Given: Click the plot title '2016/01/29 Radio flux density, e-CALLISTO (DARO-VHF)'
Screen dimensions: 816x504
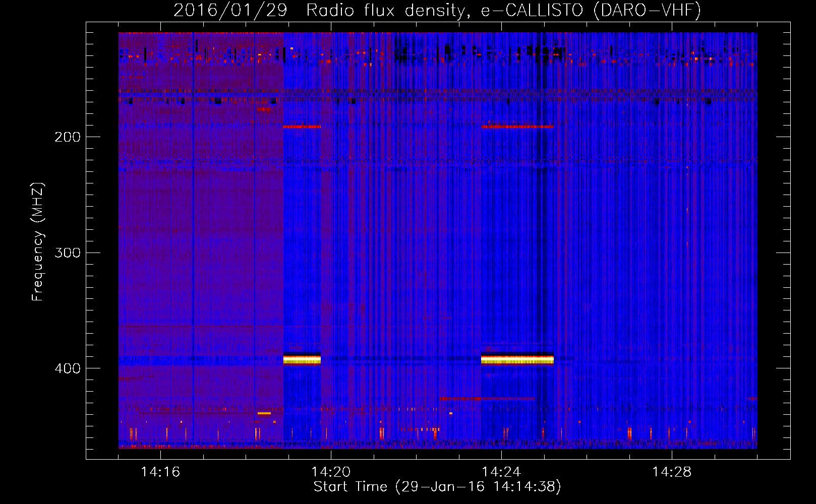Looking at the screenshot, I should click(437, 10).
